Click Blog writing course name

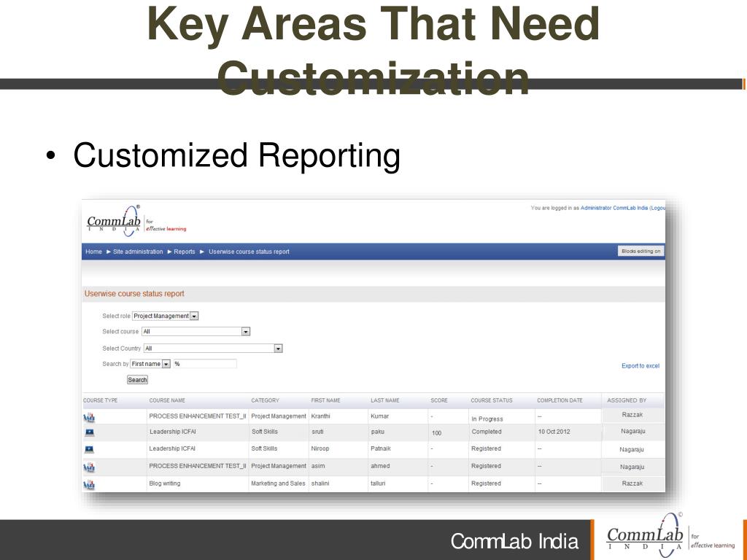pyautogui.click(x=164, y=483)
